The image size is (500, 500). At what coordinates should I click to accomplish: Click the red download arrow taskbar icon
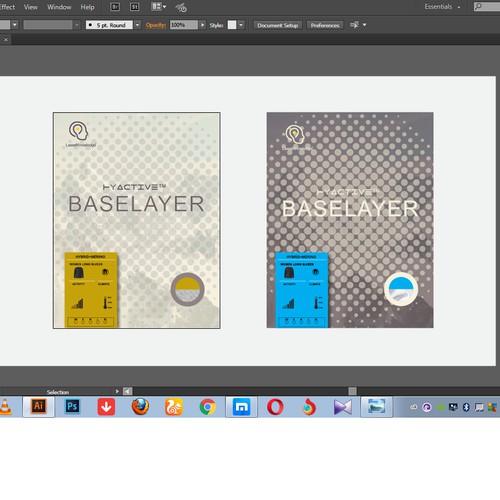[x=106, y=407]
